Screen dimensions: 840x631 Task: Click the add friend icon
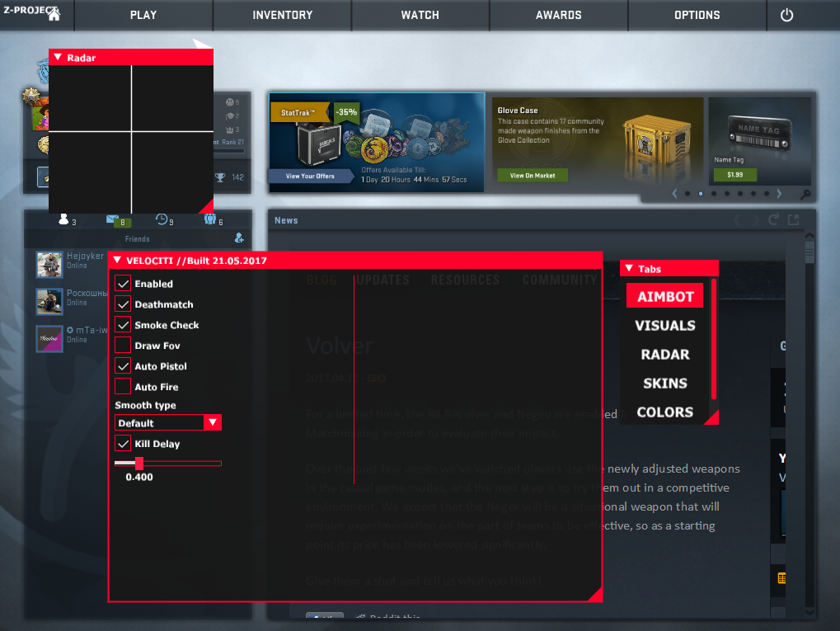coord(239,238)
